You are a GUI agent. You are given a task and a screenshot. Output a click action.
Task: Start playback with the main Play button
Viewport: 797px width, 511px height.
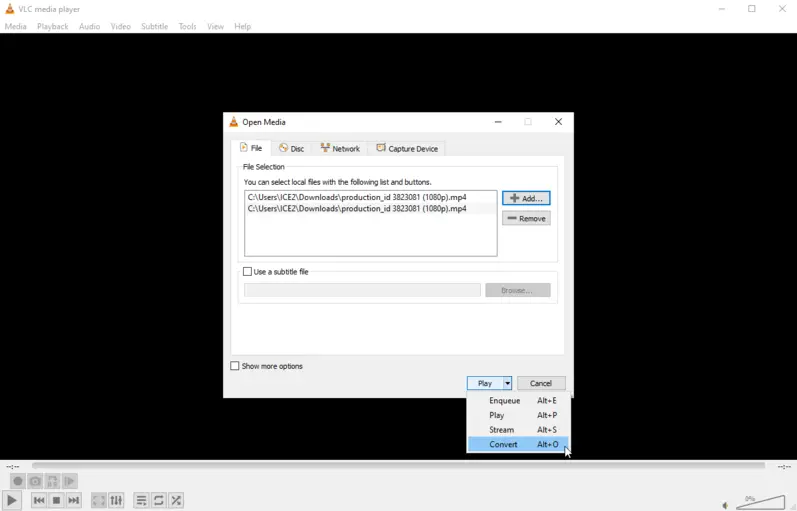click(12, 500)
